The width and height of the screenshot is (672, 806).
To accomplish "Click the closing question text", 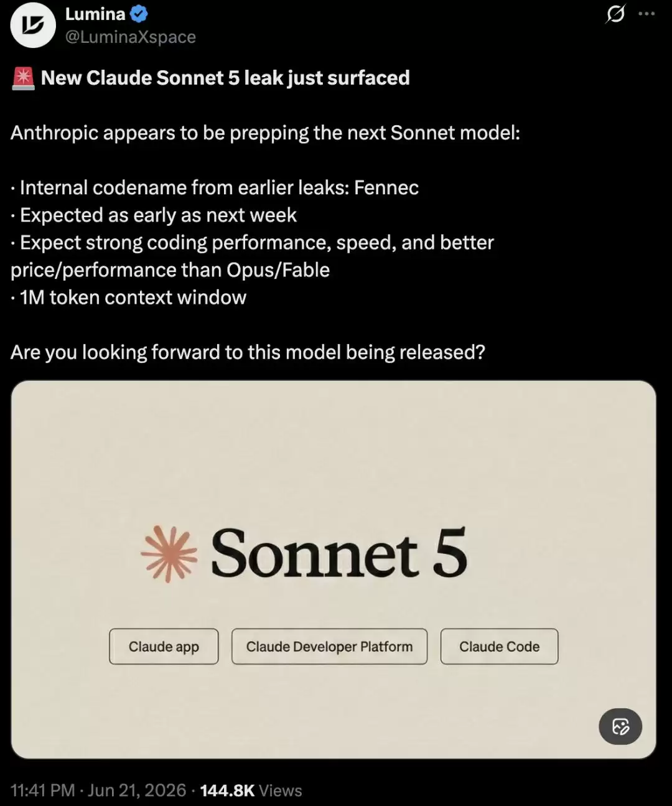I will click(x=248, y=352).
